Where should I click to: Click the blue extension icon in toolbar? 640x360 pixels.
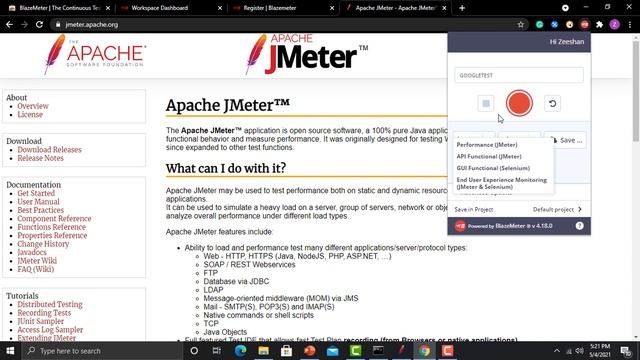pos(554,24)
